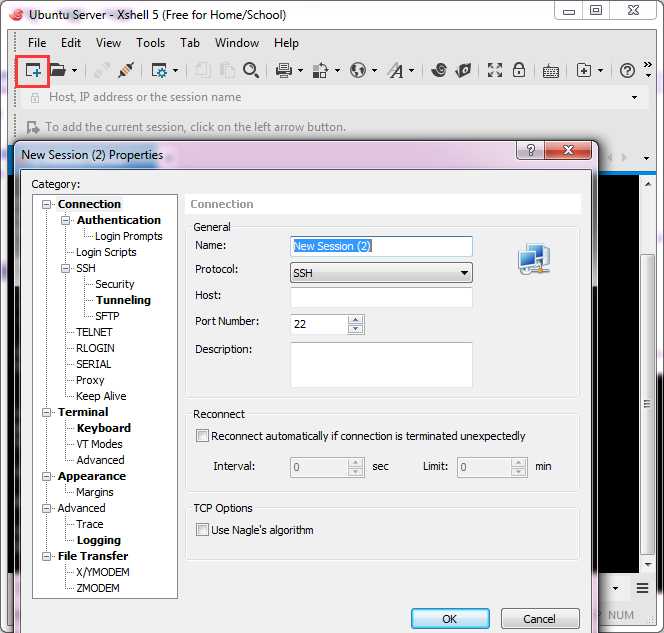The image size is (664, 633).
Task: Click the dialog help question mark button
Action: click(x=531, y=150)
